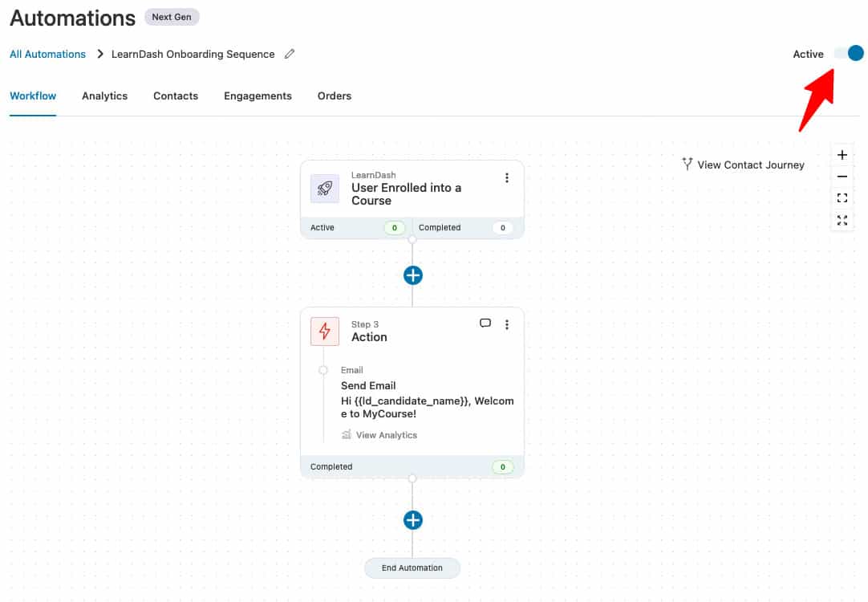This screenshot has height=602, width=868.
Task: Switch to the Analytics tab
Action: click(x=104, y=96)
